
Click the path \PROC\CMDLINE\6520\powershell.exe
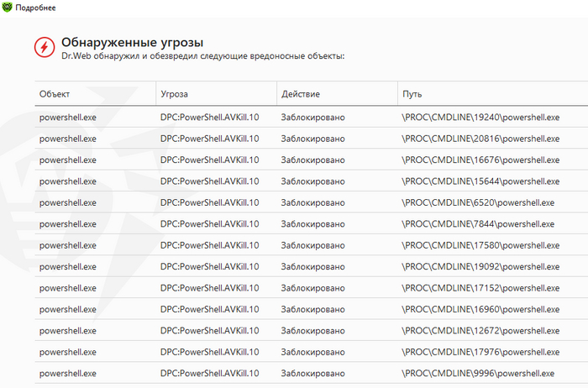coord(478,202)
